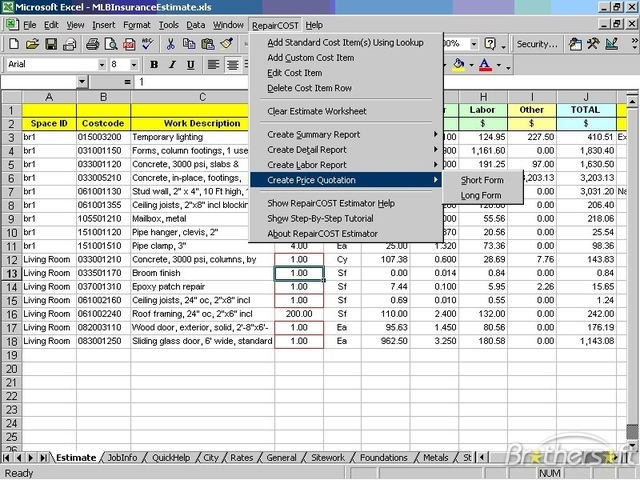
Task: Choose Add Custom Cost Item
Action: point(346,58)
